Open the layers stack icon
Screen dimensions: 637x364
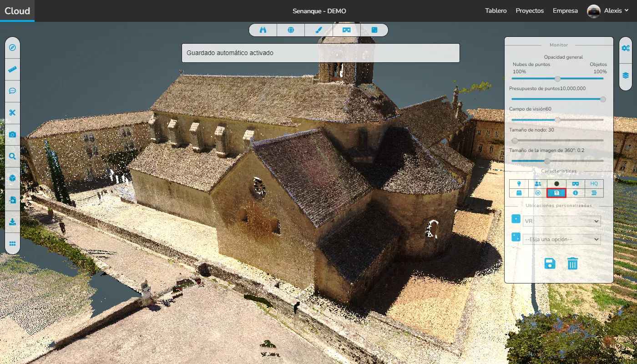click(x=626, y=76)
